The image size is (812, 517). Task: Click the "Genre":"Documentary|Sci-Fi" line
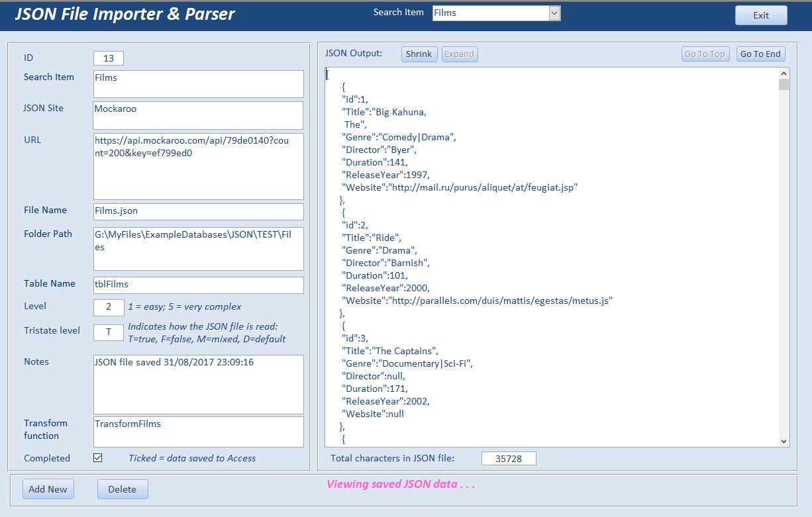[x=407, y=363]
